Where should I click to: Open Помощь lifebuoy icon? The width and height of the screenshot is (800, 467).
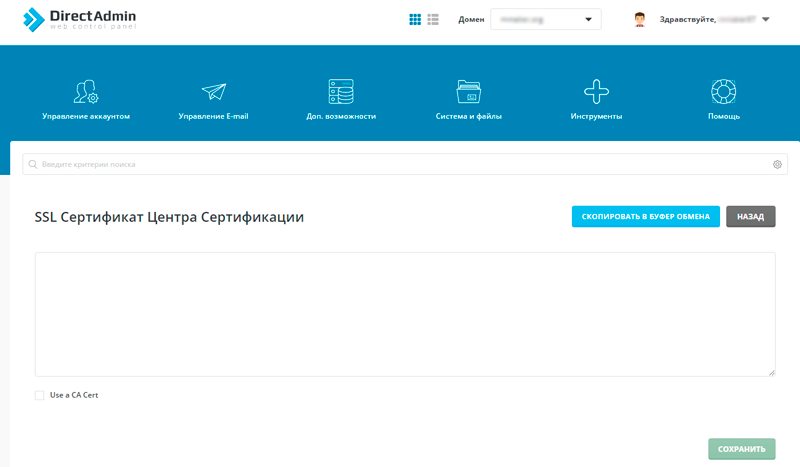point(724,92)
